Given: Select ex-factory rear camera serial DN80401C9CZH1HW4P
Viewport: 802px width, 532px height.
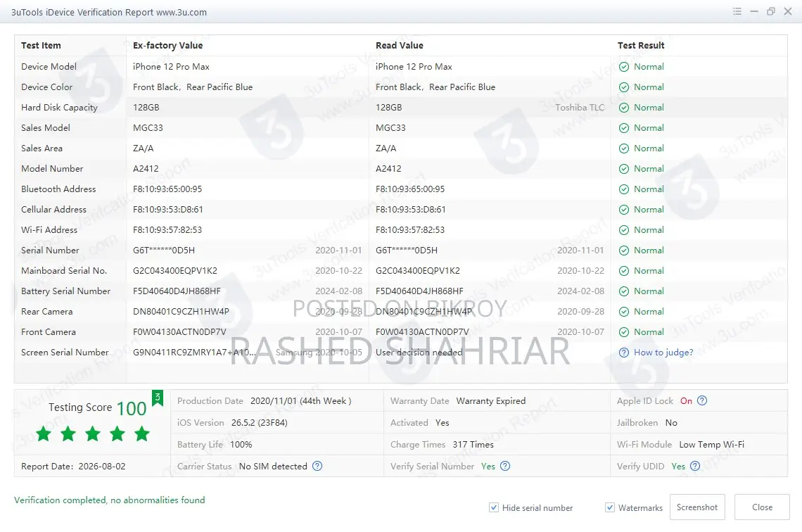Looking at the screenshot, I should [181, 312].
